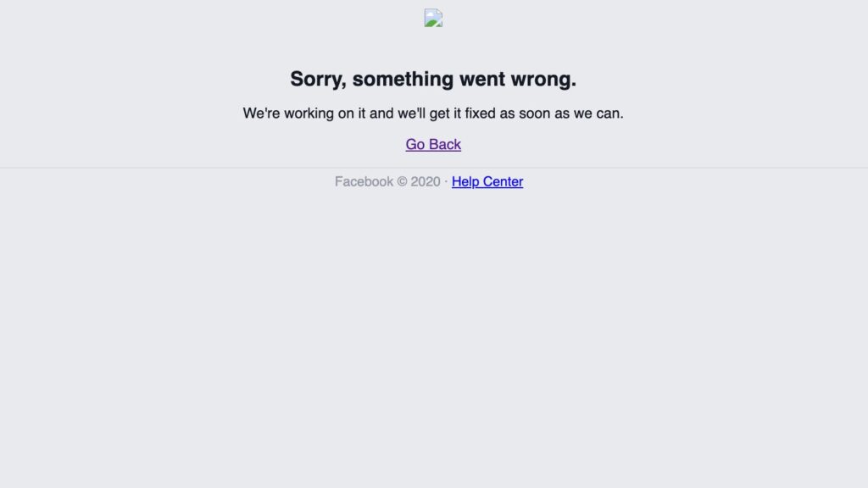The height and width of the screenshot is (488, 868).
Task: Click the word 'went' in the heading
Action: click(482, 80)
